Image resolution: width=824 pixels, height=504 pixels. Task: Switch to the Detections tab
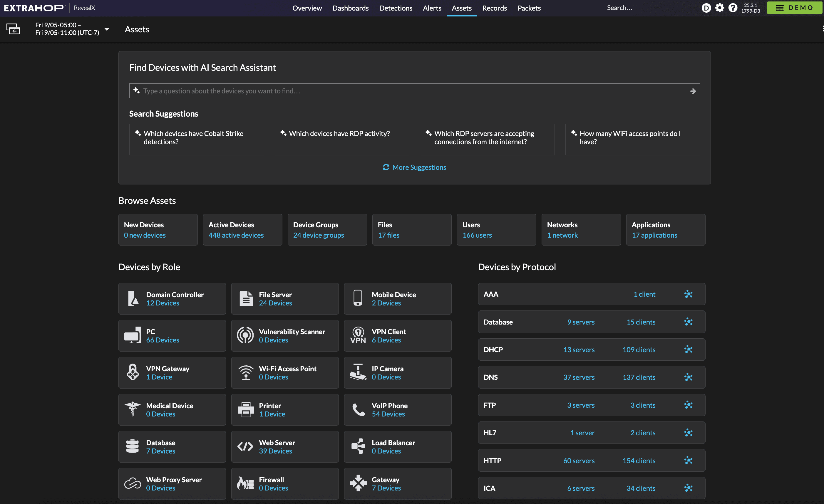coord(396,8)
